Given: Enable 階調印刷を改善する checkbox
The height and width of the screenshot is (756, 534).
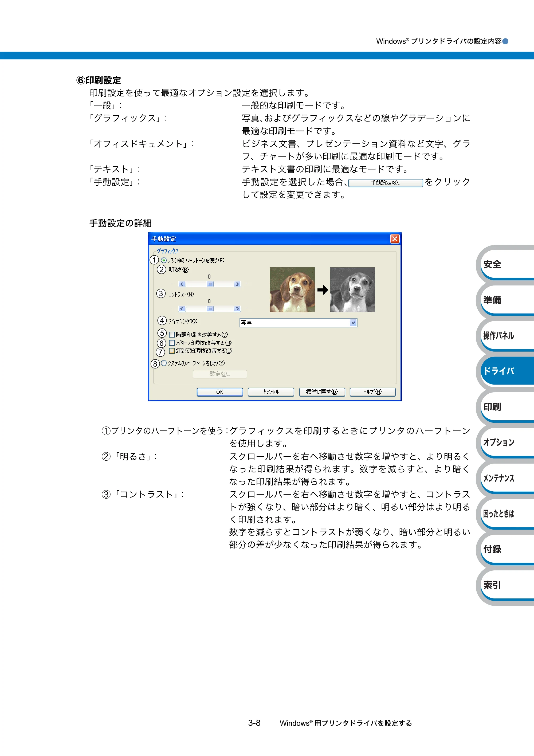Looking at the screenshot, I should (x=171, y=335).
